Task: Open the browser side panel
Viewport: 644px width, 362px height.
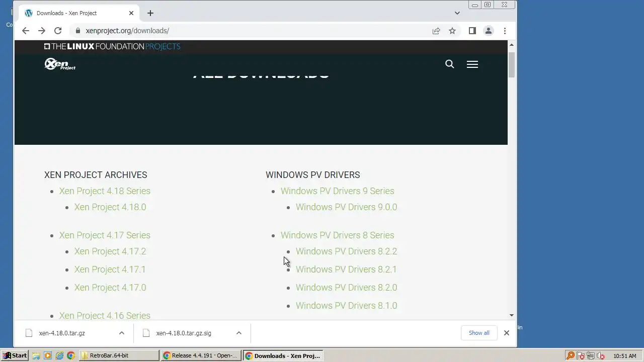Action: 472,31
